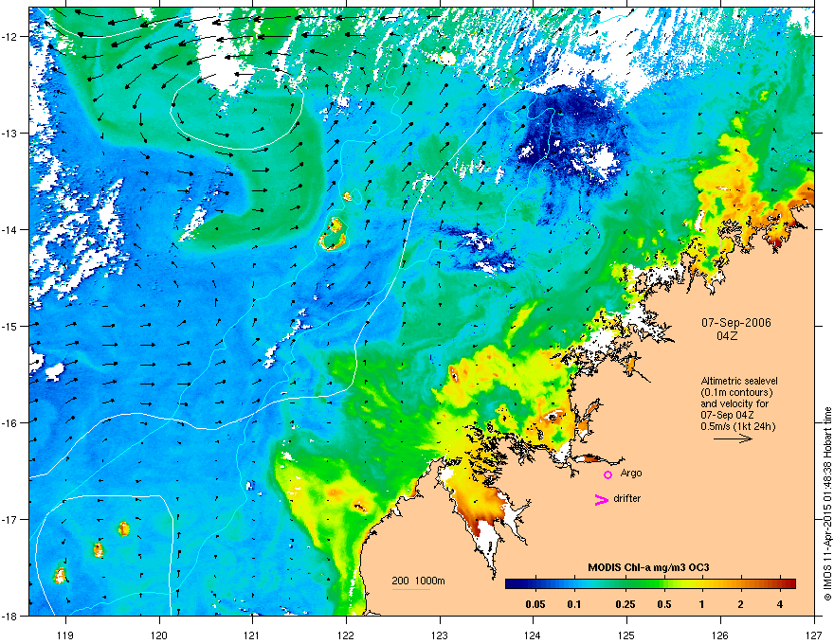Click the longitude axis label 121
The height and width of the screenshot is (644, 834).
[x=252, y=635]
